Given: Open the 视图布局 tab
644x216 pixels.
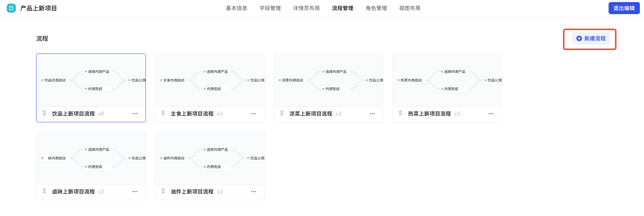Looking at the screenshot, I should [409, 8].
